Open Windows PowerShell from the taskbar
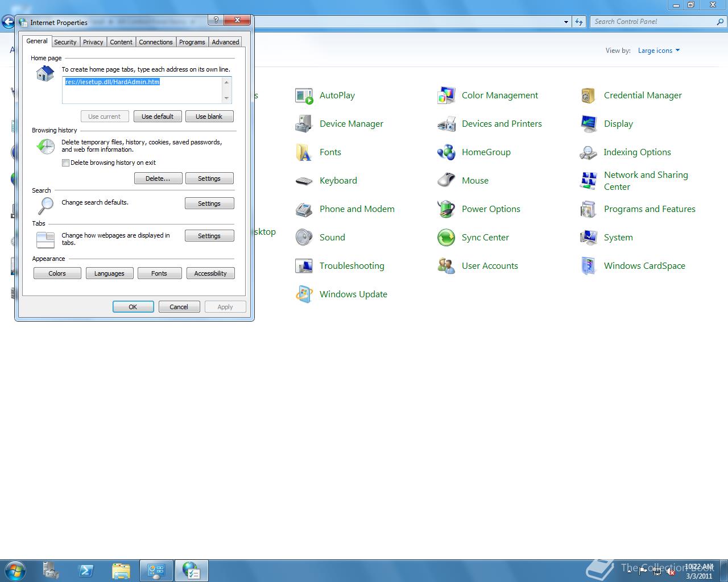This screenshot has width=728, height=582. 86,571
